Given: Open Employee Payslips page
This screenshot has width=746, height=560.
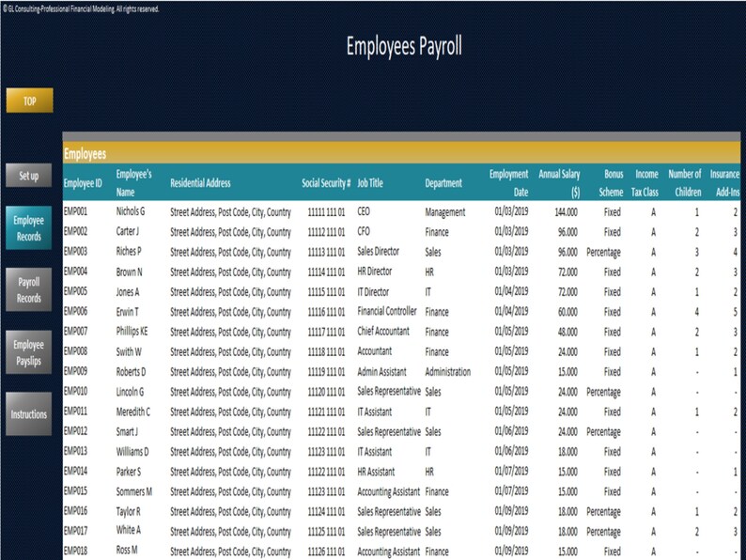Looking at the screenshot, I should tap(28, 352).
